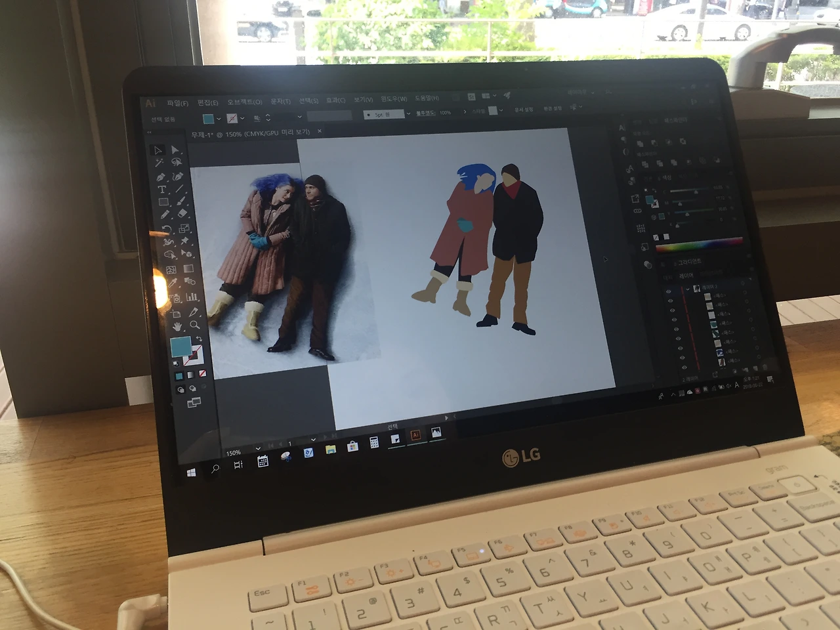Select the Lasso tool

pos(177,163)
